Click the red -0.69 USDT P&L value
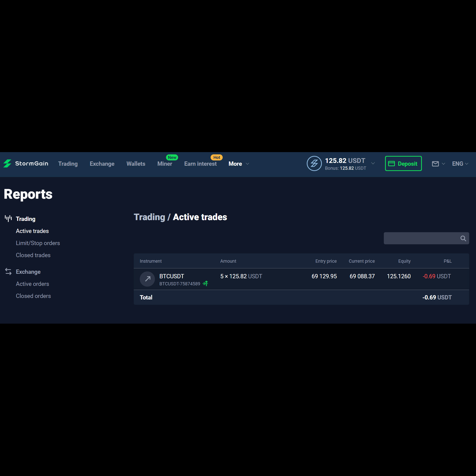The image size is (476, 476). [x=437, y=276]
